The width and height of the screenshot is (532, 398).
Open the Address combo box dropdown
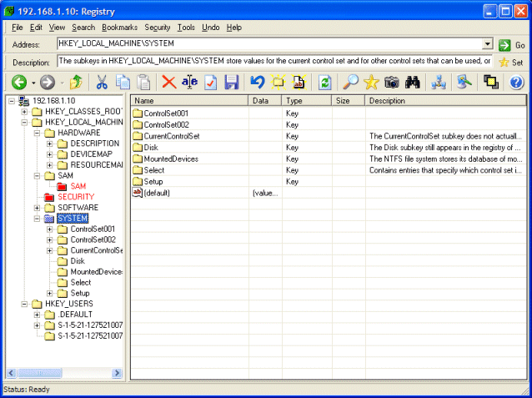(x=487, y=44)
